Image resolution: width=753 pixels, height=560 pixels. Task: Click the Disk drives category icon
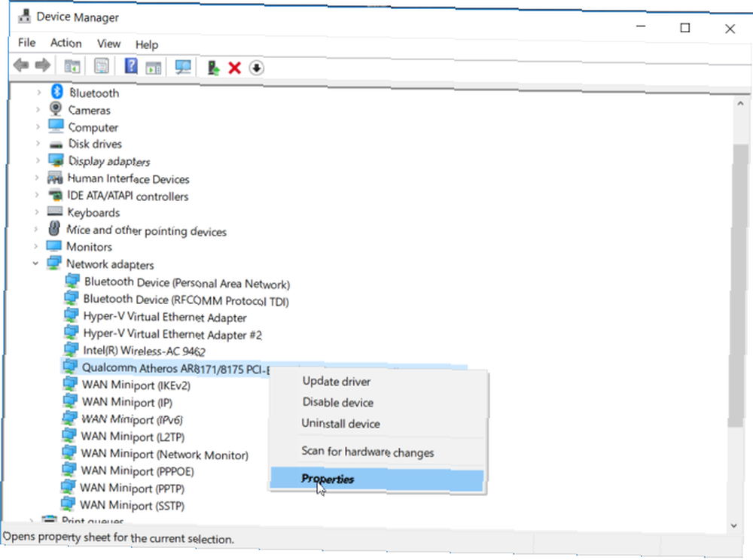pos(56,144)
